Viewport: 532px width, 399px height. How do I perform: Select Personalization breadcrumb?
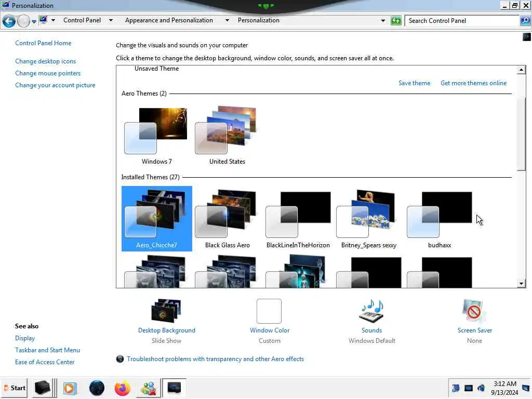[x=259, y=20]
